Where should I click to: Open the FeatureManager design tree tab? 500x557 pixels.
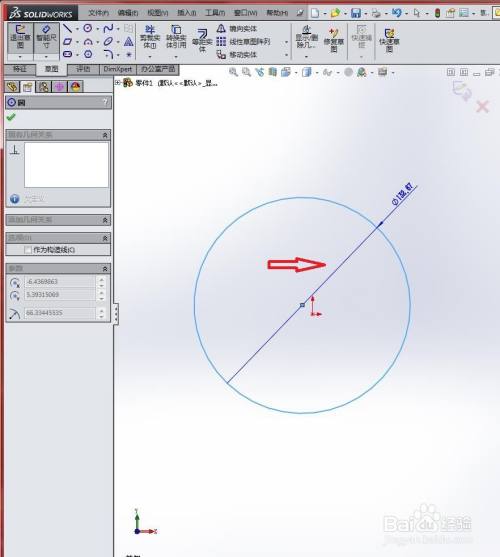click(12, 87)
